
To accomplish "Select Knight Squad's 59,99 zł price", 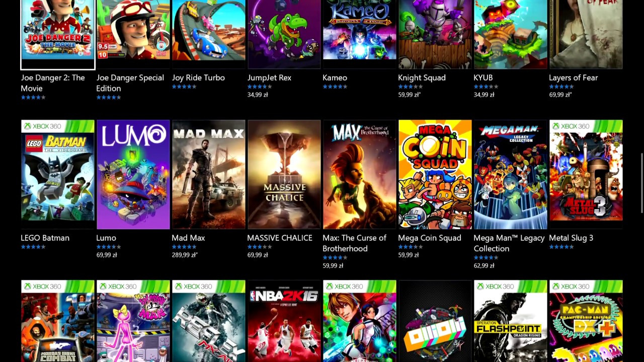I will pos(410,95).
